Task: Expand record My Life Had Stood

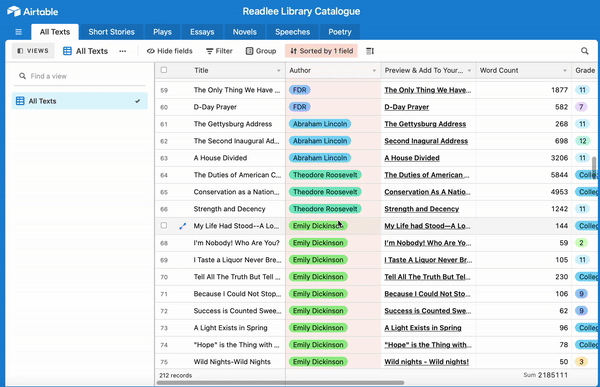Action: 183,226
